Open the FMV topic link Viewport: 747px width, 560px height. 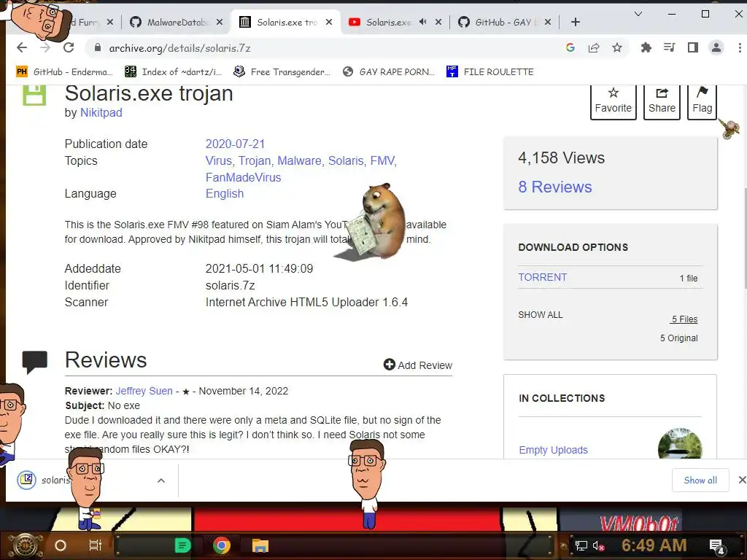pyautogui.click(x=383, y=161)
